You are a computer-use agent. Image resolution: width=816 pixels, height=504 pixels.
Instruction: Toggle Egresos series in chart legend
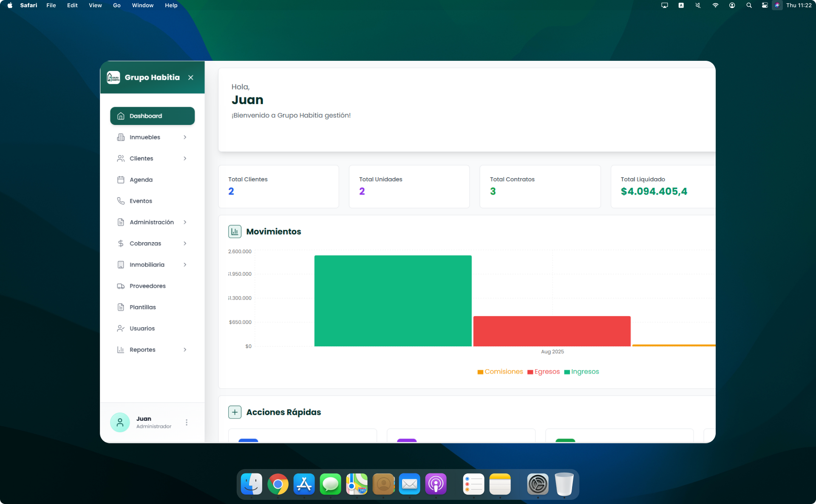point(544,372)
